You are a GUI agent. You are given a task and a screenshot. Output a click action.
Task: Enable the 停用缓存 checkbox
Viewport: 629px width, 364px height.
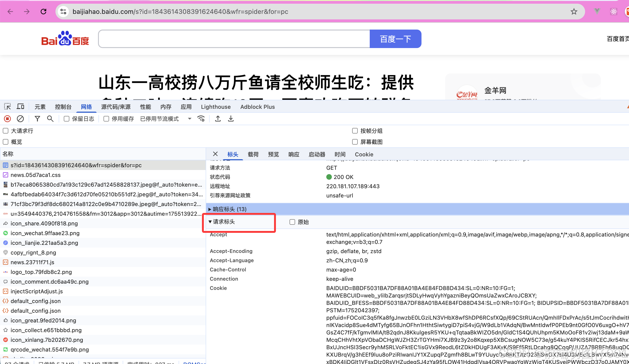point(106,119)
